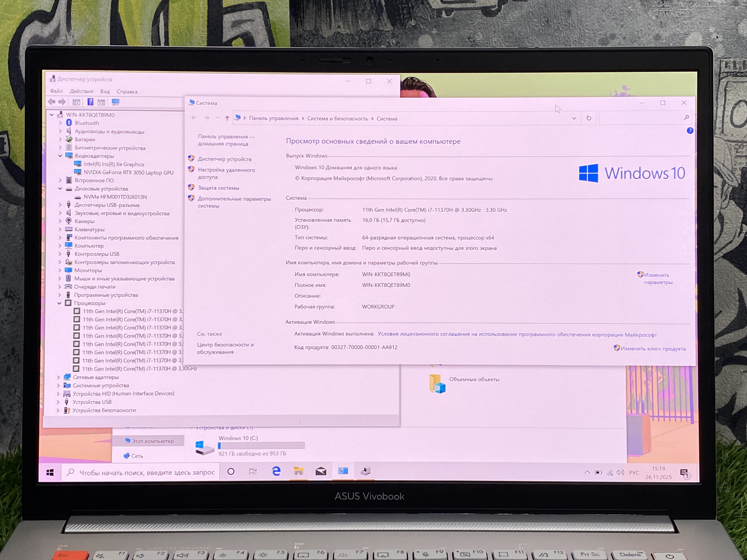Open the Действие menu
Image resolution: width=747 pixels, height=560 pixels.
pos(81,91)
